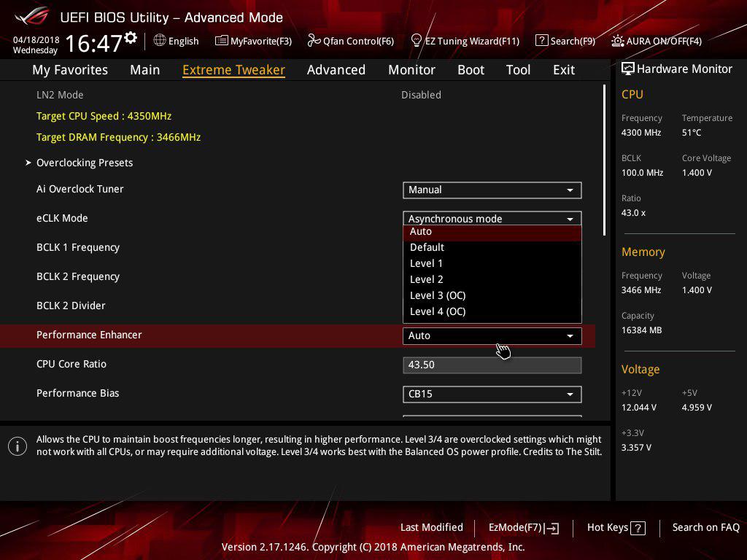Image resolution: width=747 pixels, height=560 pixels.
Task: Click Target CPU Speed : 4350MHz text
Action: pos(104,116)
